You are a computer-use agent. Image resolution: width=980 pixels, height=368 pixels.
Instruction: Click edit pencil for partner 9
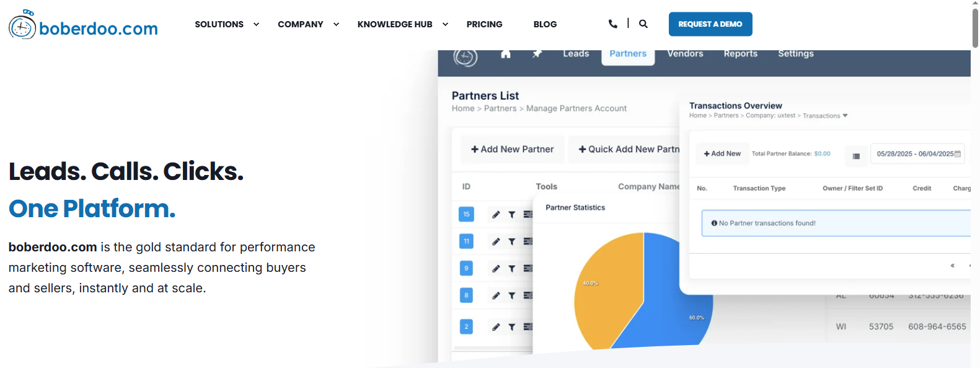tap(496, 269)
